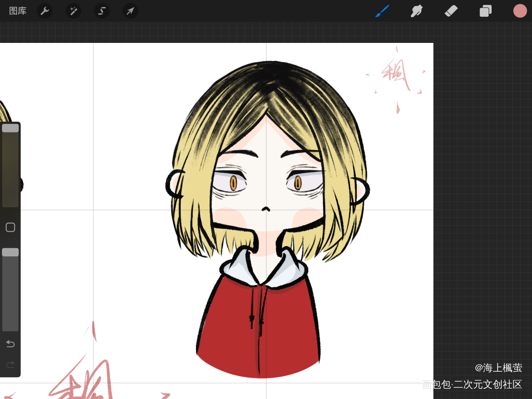Click the brush size slider handle
Viewport: 532px width, 399px height.
pyautogui.click(x=10, y=128)
